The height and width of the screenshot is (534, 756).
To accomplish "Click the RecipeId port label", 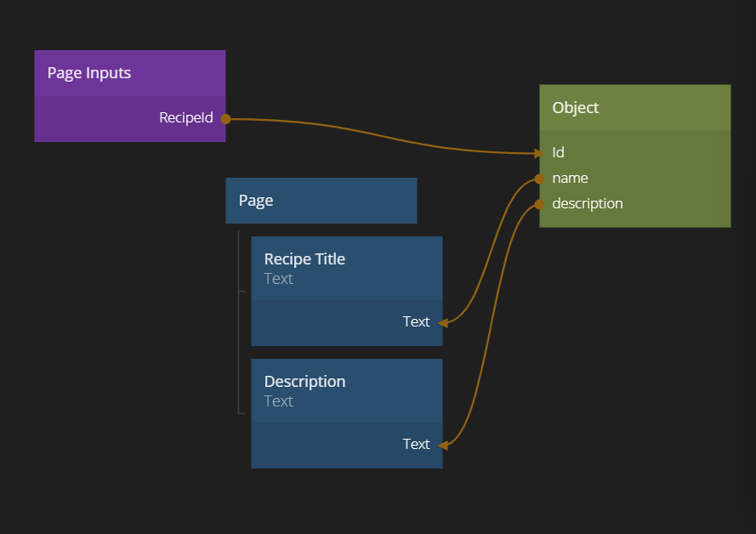I will [x=185, y=118].
